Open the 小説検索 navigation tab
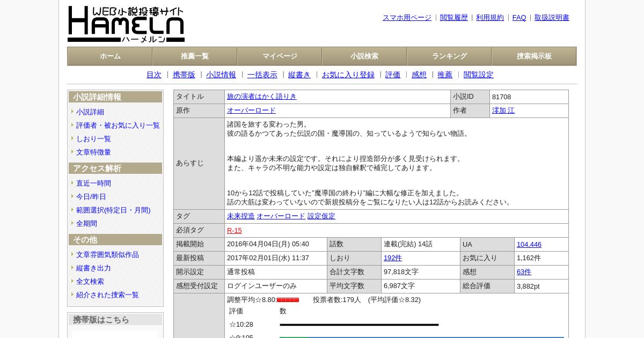This screenshot has height=338, width=644. pos(364,56)
